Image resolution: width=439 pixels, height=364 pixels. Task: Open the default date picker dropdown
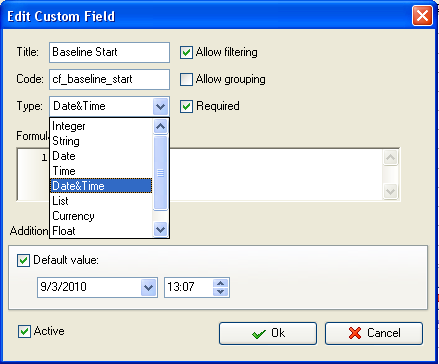[148, 287]
